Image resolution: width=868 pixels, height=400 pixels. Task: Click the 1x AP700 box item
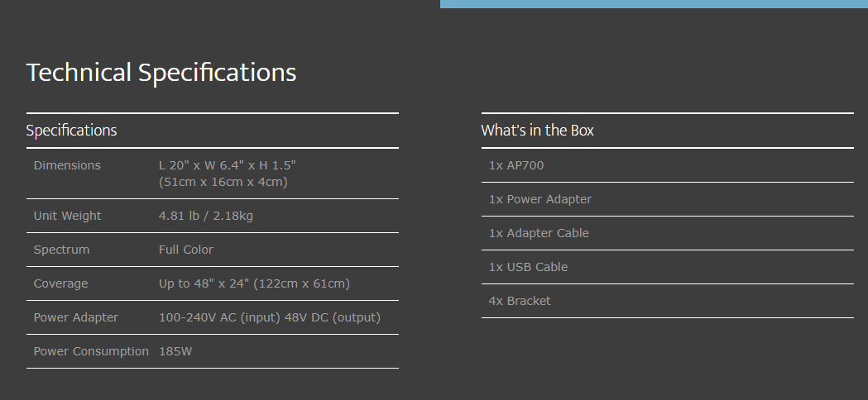pyautogui.click(x=516, y=165)
